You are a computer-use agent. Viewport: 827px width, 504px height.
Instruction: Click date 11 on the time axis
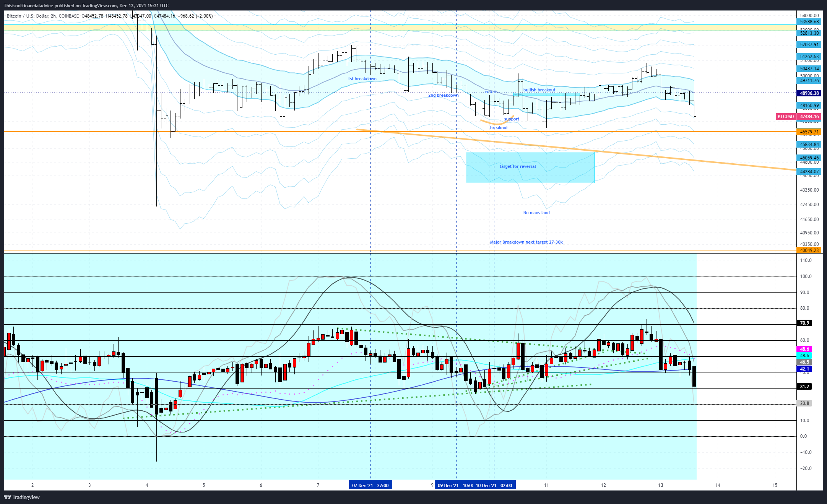coord(546,485)
